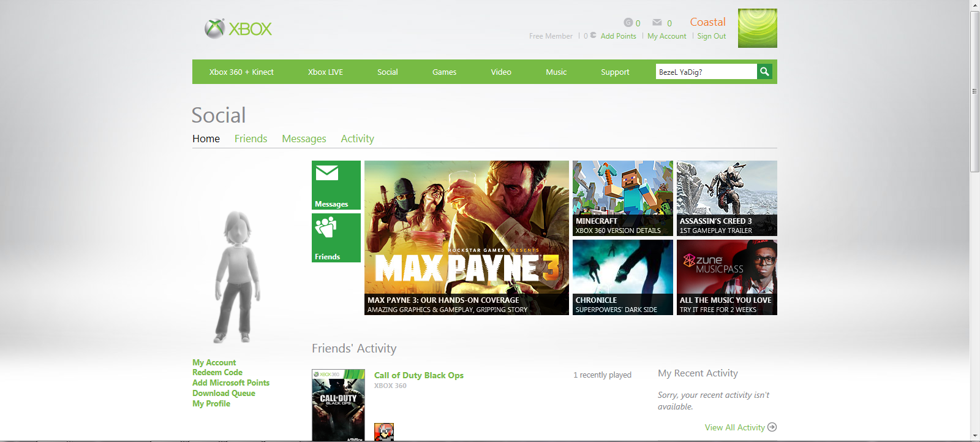
Task: Open the Music menu
Action: 556,72
